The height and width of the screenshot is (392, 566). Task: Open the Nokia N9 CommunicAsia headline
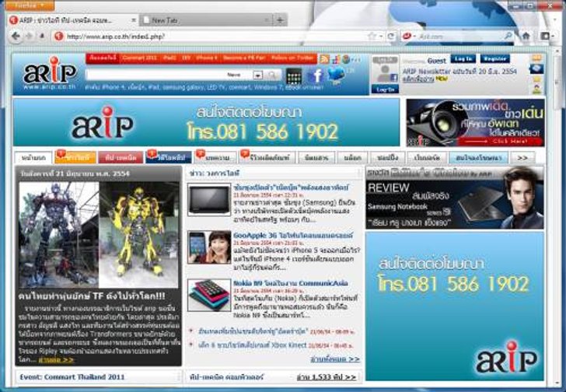click(291, 283)
